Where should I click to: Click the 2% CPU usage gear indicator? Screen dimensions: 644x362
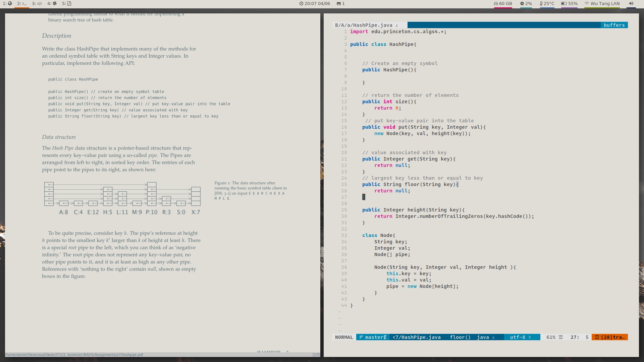tap(526, 4)
